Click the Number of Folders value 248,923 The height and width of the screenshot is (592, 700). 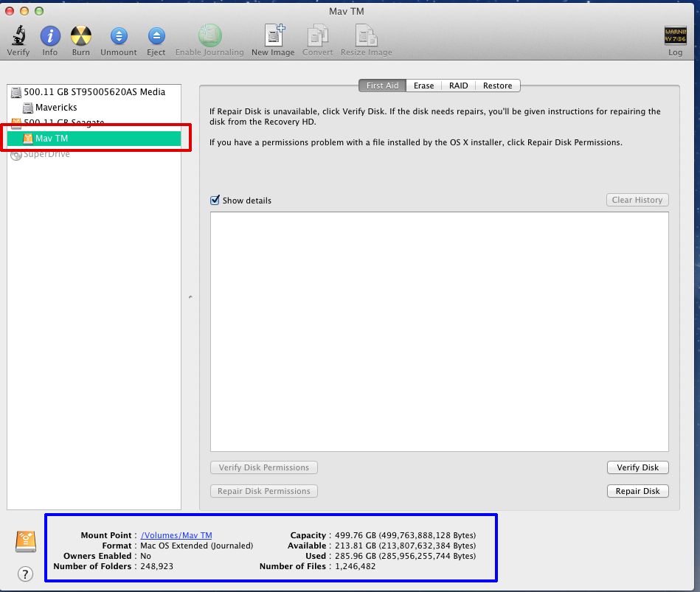[156, 567]
